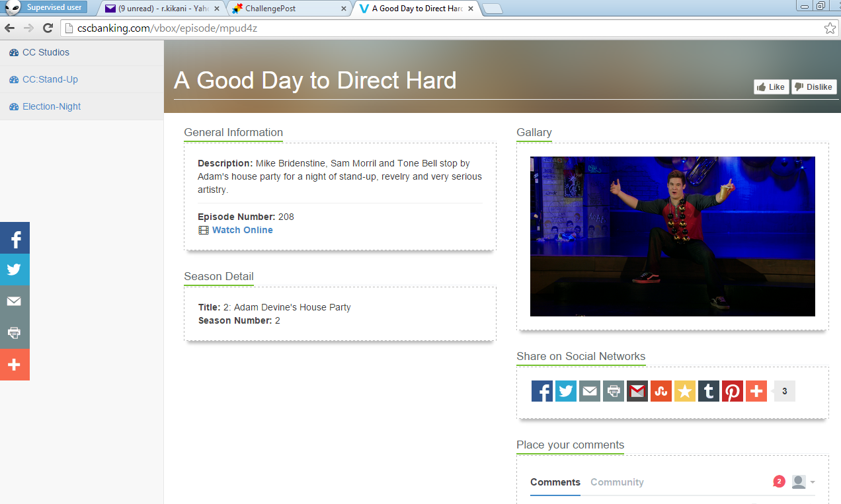Click the browser Forward arrow
841x504 pixels.
click(x=28, y=28)
